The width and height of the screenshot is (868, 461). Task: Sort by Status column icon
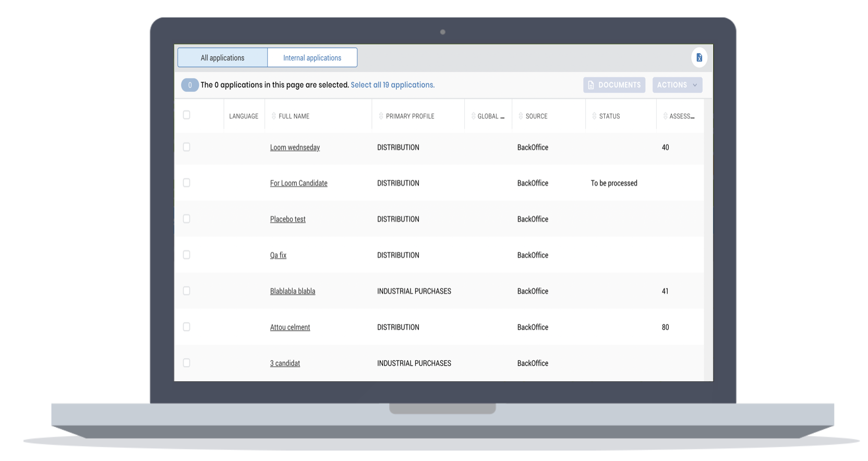point(594,116)
